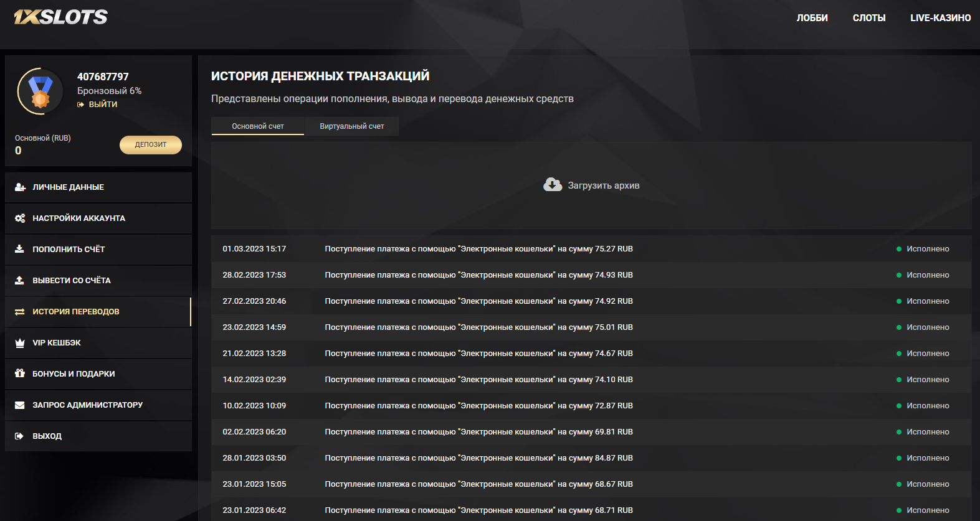Click the bonuses gift box icon
The image size is (980, 521).
(19, 373)
